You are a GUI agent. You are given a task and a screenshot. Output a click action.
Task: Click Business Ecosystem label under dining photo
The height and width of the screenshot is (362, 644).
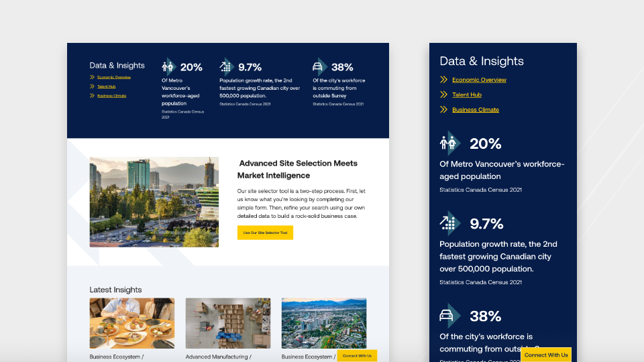pos(117,357)
